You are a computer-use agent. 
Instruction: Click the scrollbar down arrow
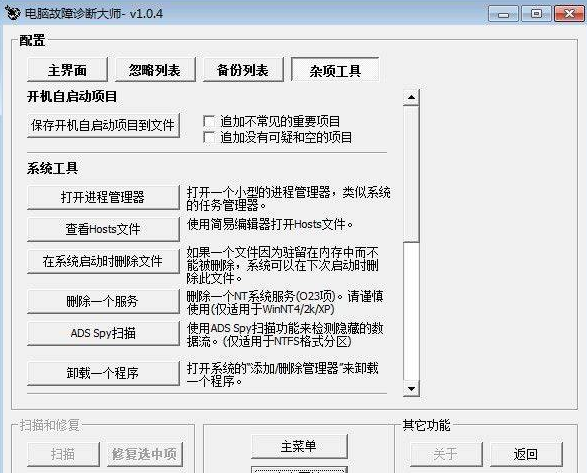[411, 388]
